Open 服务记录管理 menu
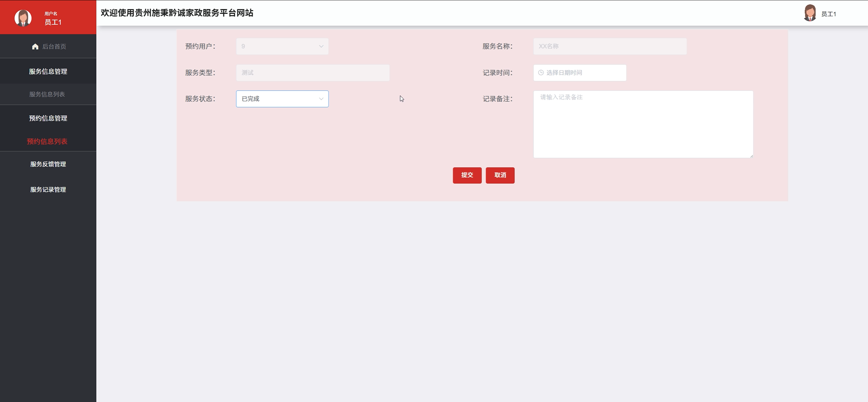The image size is (868, 402). click(48, 189)
